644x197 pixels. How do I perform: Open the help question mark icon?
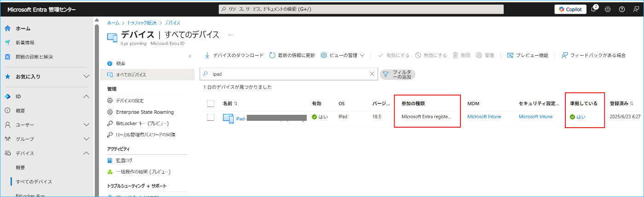621,9
